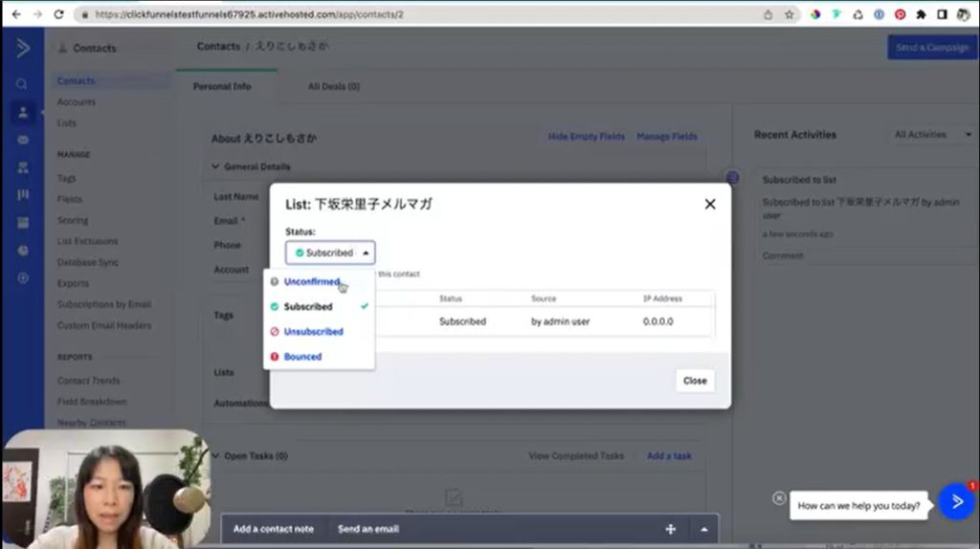Select the checked Subscribed status option

308,307
